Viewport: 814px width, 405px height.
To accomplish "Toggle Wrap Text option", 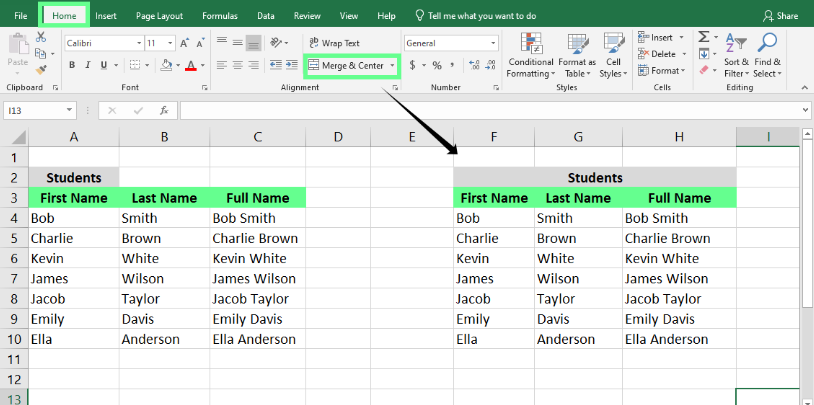I will click(334, 43).
